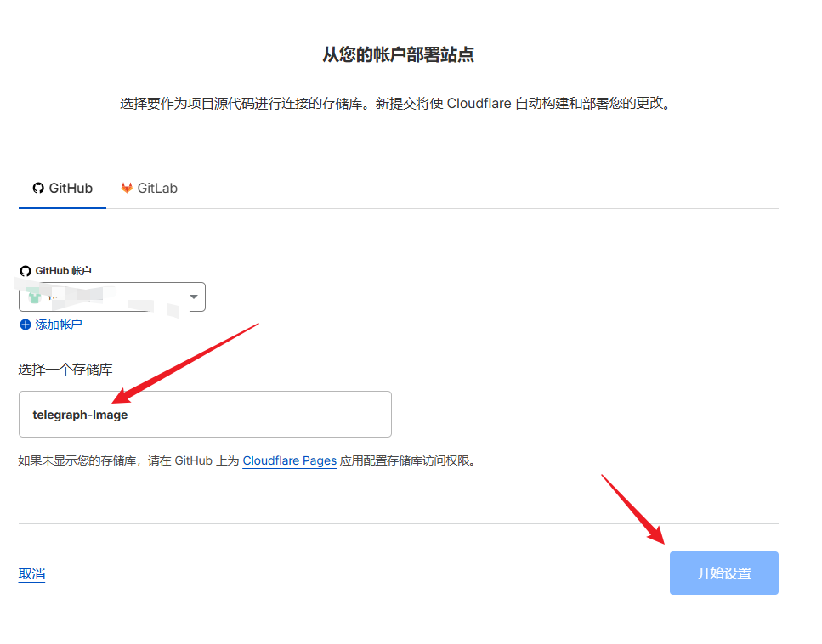Click the blue plus icon for 添加帐户
Viewport: 822px width, 644px height.
[x=25, y=325]
